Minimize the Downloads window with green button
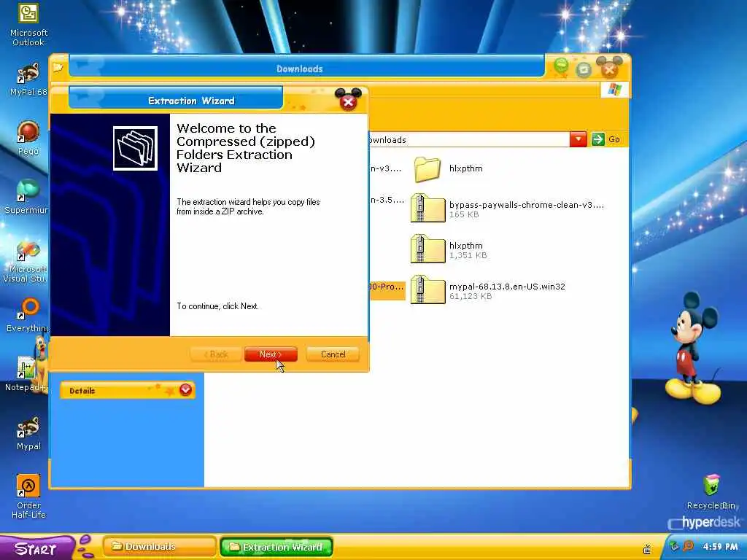Screen dimensions: 747x560 561,66
